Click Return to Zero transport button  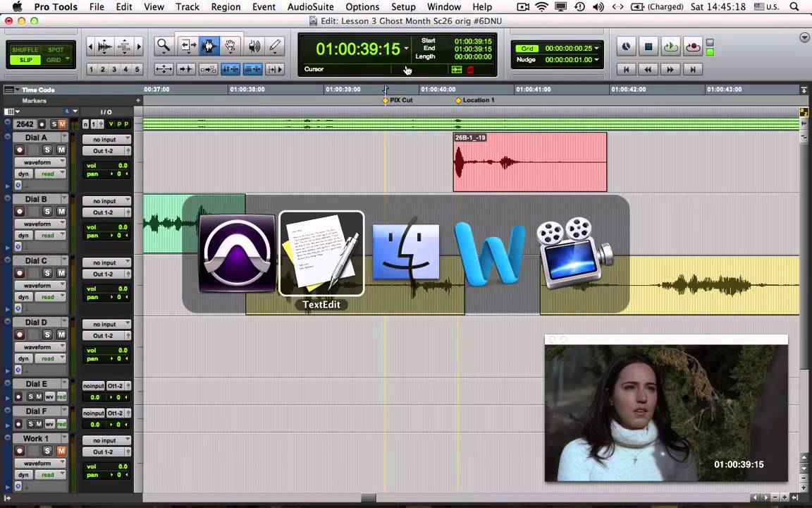click(x=626, y=69)
